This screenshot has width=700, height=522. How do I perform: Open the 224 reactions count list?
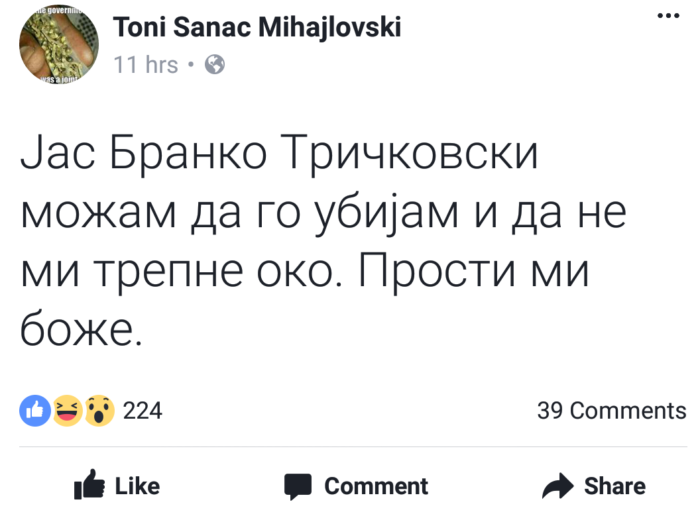(142, 410)
